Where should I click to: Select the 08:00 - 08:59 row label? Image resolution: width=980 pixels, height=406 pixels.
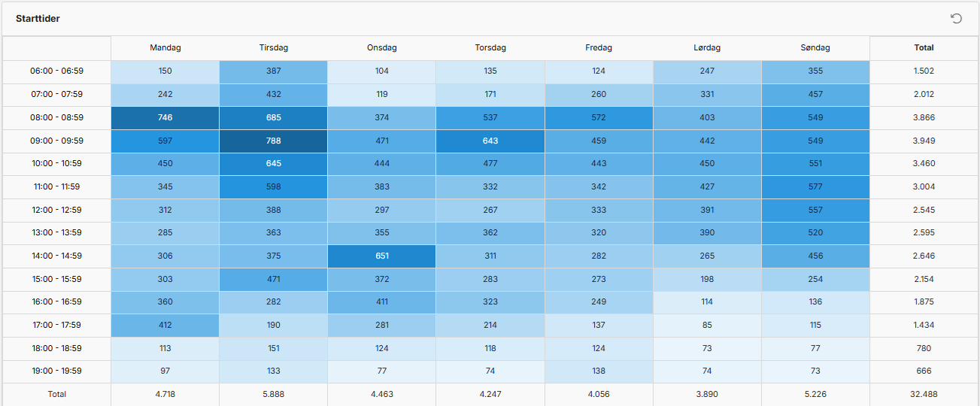tap(56, 117)
